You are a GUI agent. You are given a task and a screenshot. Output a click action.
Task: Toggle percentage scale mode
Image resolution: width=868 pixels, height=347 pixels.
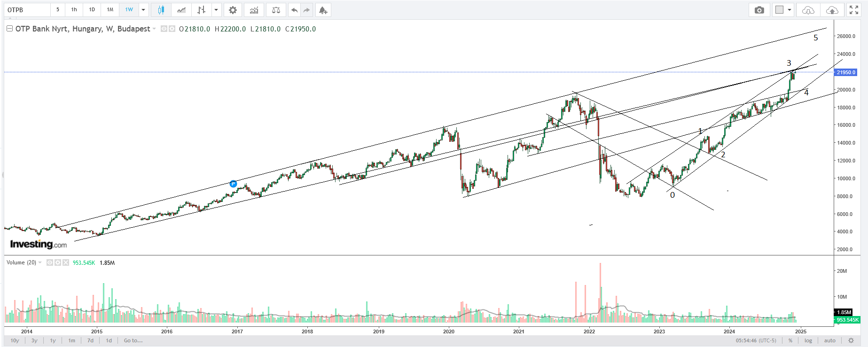pos(790,340)
